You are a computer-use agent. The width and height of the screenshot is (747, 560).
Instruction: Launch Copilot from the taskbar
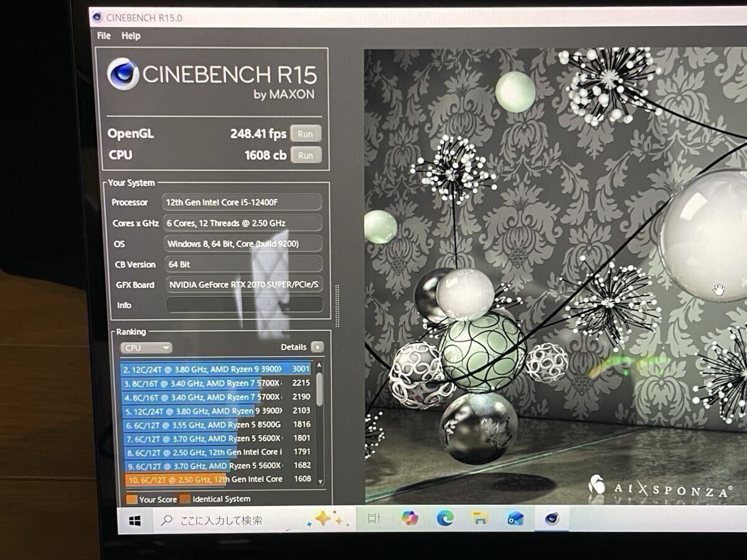click(410, 518)
